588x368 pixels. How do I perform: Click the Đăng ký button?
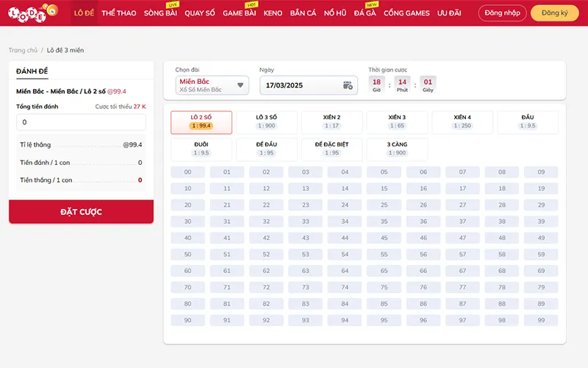pos(555,13)
